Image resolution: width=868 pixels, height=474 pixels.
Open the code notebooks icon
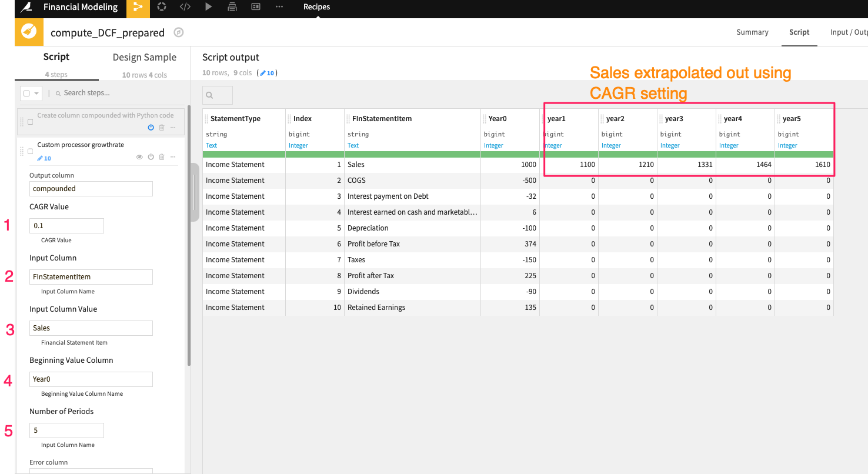pyautogui.click(x=185, y=7)
